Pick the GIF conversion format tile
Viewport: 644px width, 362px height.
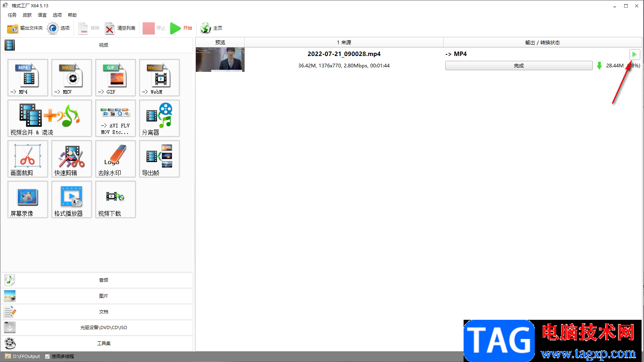click(115, 78)
